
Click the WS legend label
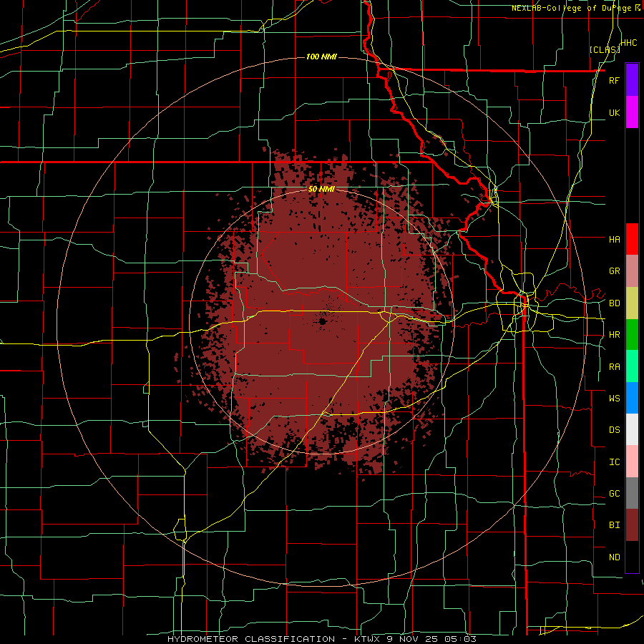[x=614, y=399]
